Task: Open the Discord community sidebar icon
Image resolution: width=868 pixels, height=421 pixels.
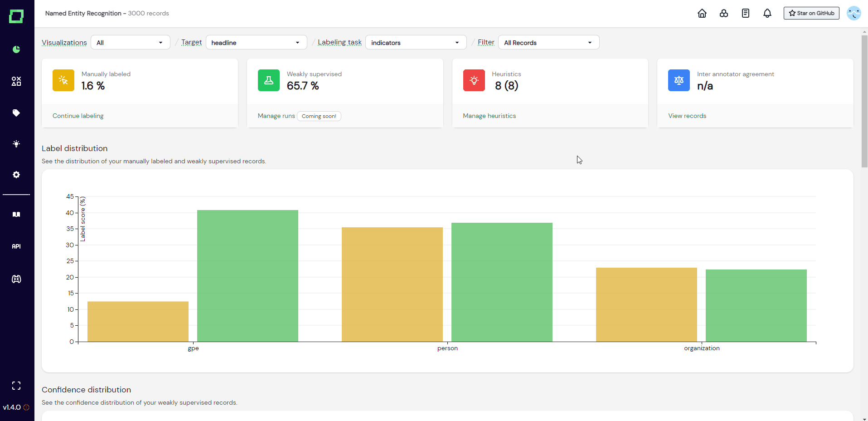Action: pos(16,279)
